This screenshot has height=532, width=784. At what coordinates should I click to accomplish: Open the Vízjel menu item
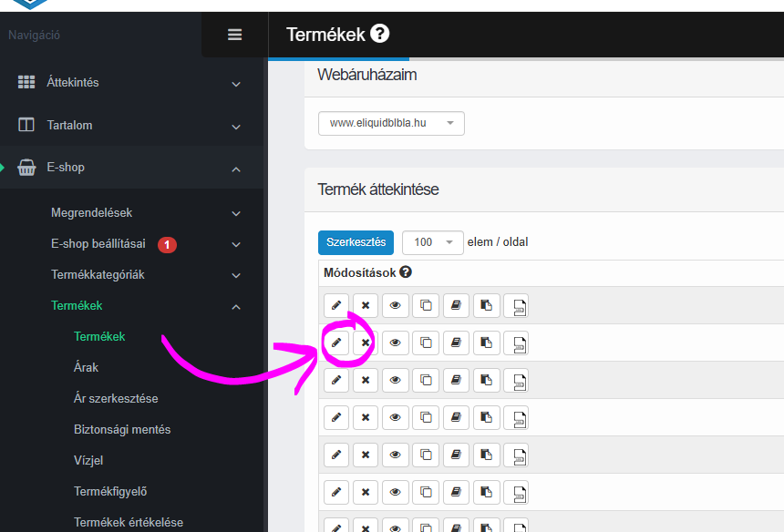[x=88, y=461]
